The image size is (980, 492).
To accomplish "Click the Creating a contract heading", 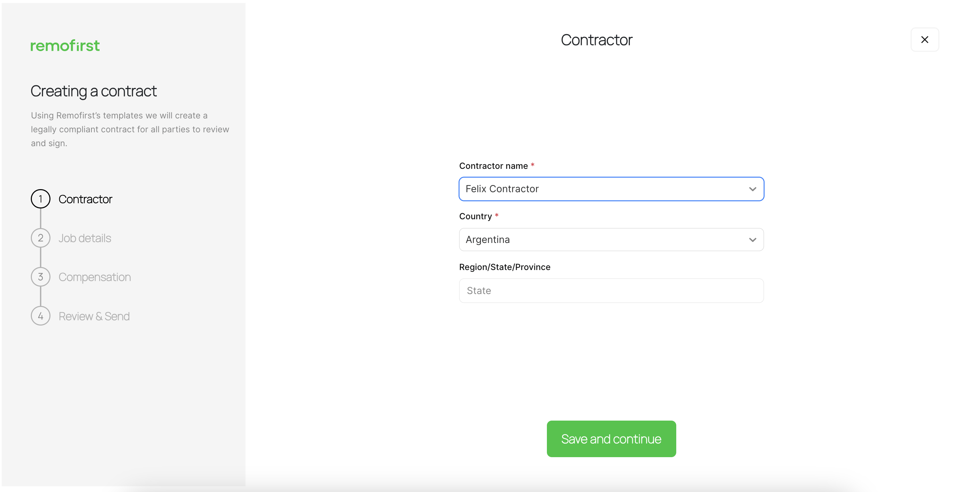I will point(93,91).
